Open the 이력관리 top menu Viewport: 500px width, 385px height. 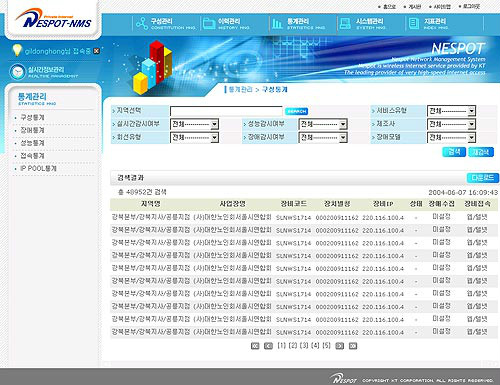[229, 21]
